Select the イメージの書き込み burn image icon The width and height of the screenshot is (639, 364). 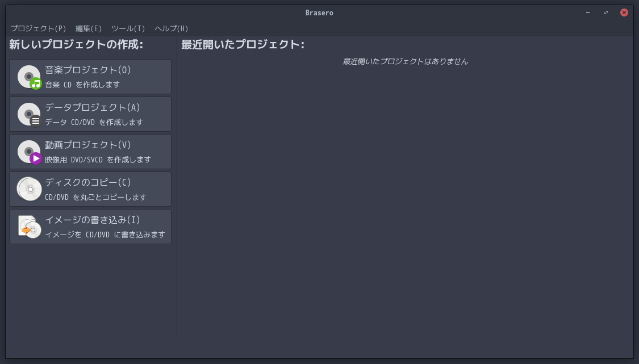coord(28,226)
